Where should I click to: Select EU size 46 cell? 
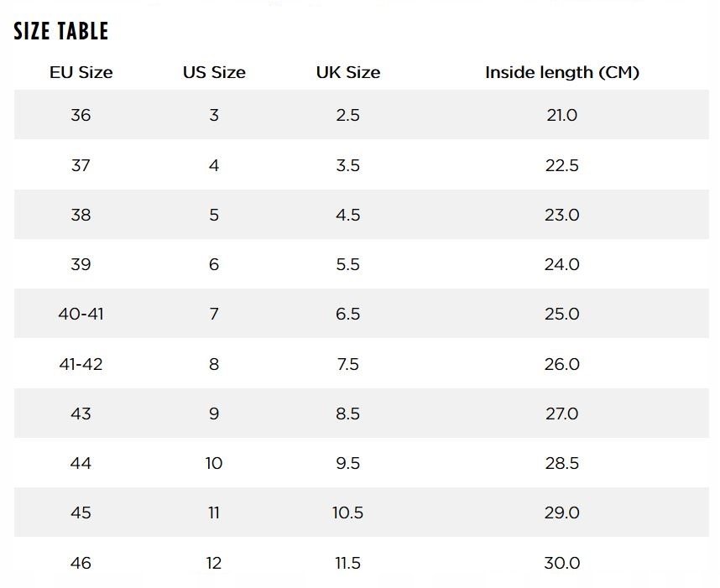(x=81, y=563)
